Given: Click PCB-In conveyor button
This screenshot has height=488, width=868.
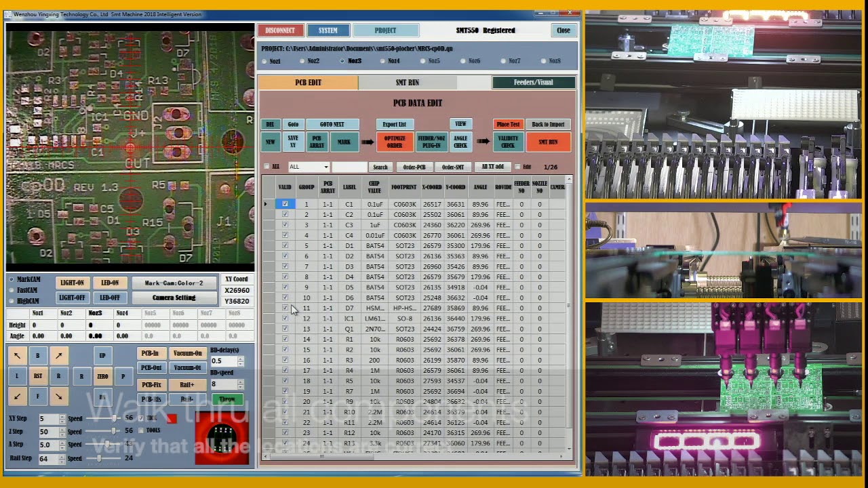Looking at the screenshot, I should coord(151,353).
